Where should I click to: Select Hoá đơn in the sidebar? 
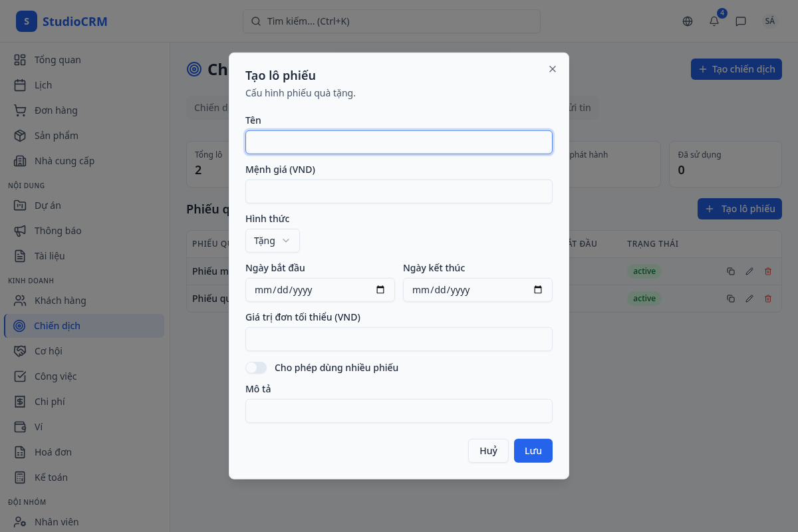point(53,452)
